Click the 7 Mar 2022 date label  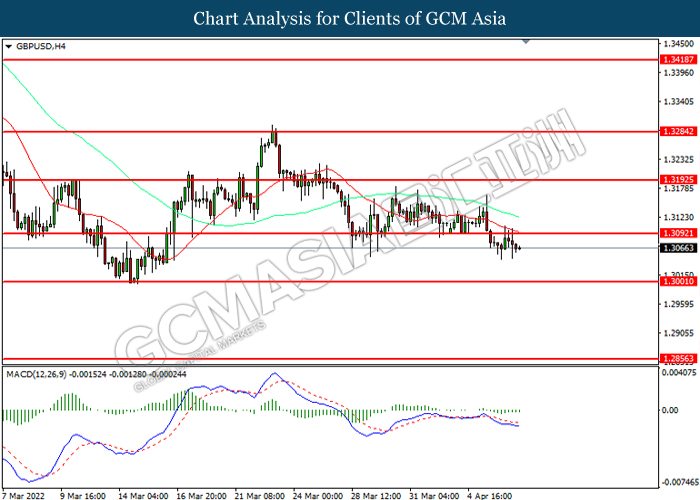coord(23,496)
